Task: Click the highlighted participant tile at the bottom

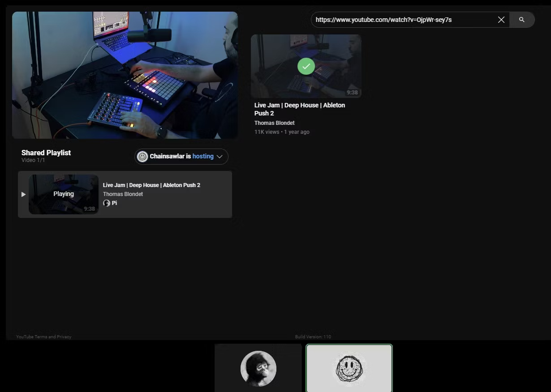Action: pos(349,368)
